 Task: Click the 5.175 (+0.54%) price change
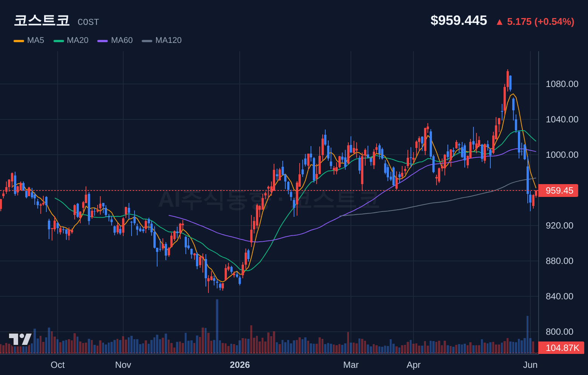pos(541,21)
